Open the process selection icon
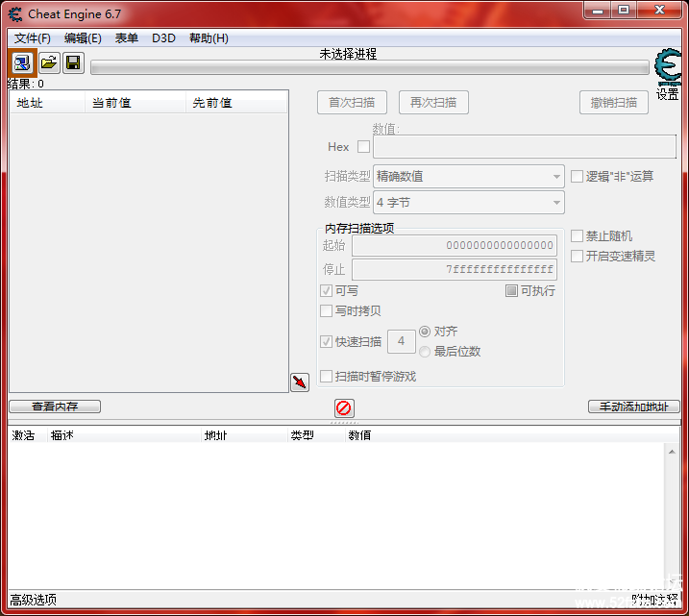 click(x=22, y=62)
